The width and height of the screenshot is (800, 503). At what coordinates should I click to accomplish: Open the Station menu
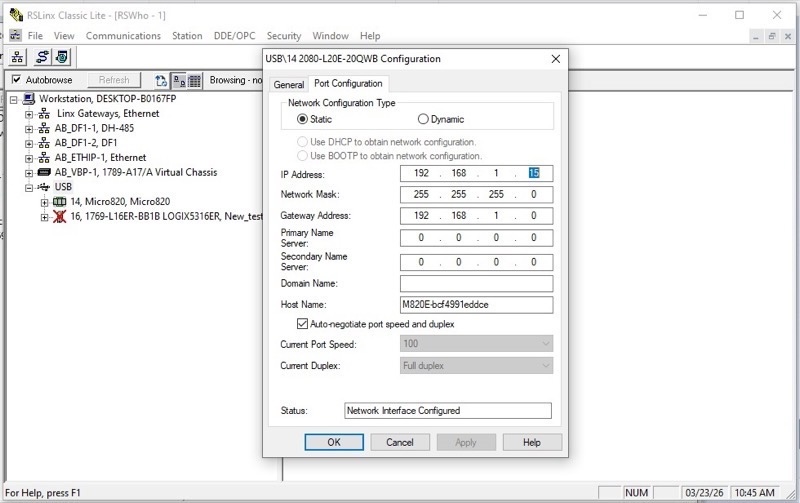coord(187,36)
